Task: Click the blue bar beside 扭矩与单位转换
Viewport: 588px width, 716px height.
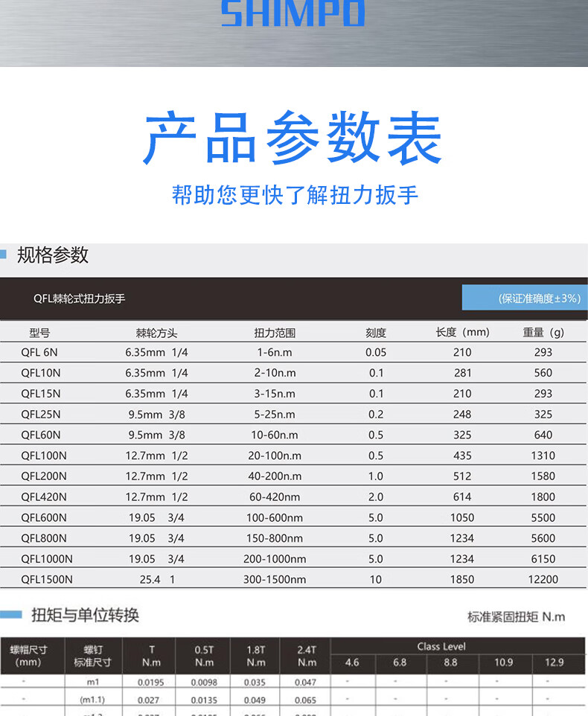Action: (11, 615)
